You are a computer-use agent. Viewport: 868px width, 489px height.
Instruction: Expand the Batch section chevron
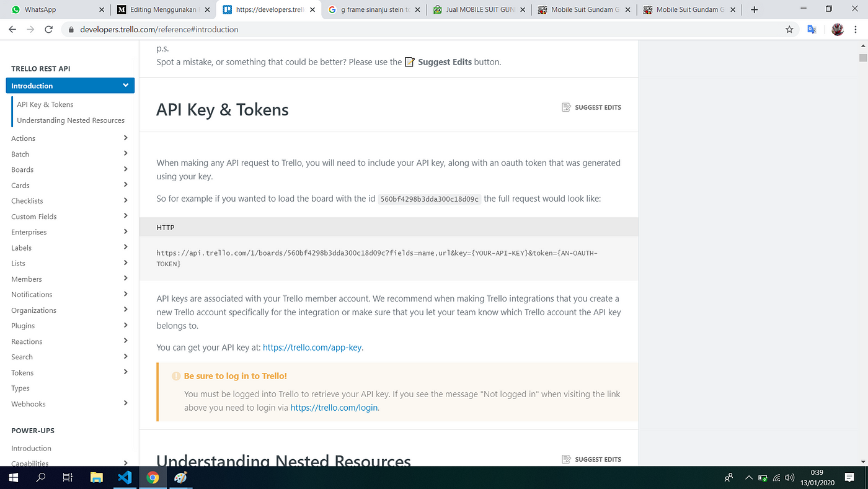click(x=126, y=153)
